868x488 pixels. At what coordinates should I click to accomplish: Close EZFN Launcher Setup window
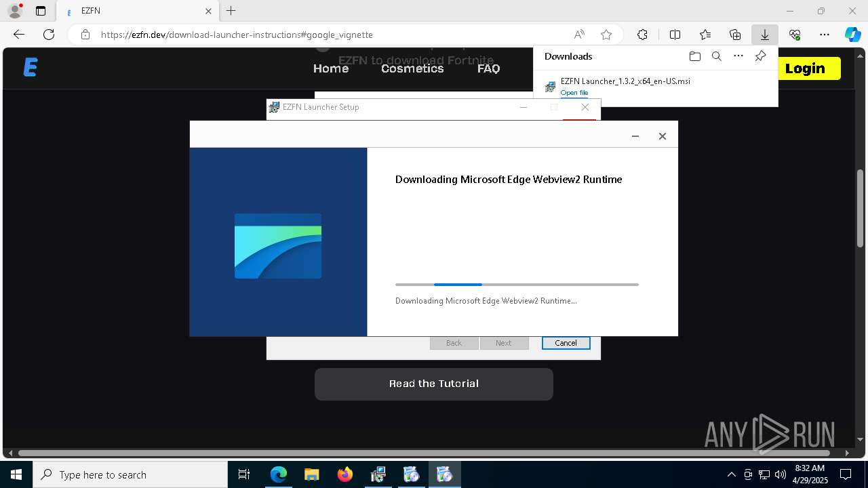pyautogui.click(x=585, y=107)
